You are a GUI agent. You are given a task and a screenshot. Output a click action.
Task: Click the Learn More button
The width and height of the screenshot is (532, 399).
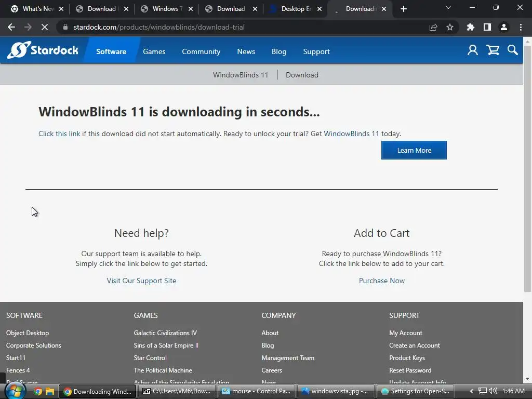coord(414,150)
